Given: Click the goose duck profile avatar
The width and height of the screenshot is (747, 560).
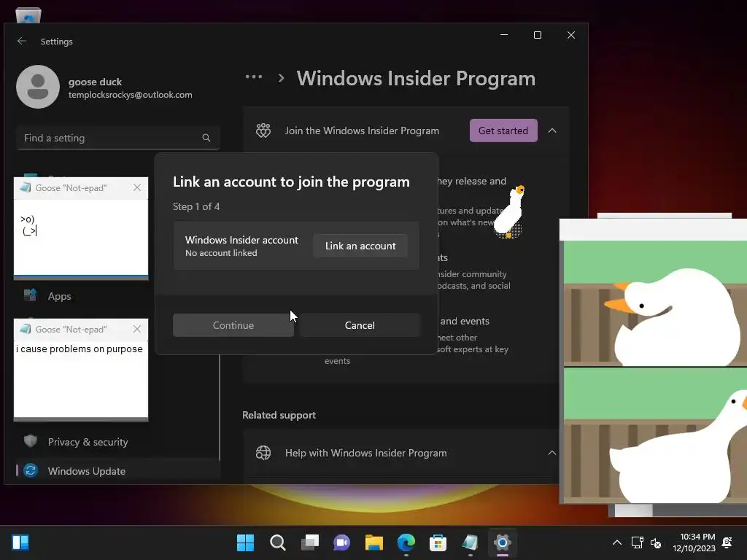Looking at the screenshot, I should click(38, 87).
